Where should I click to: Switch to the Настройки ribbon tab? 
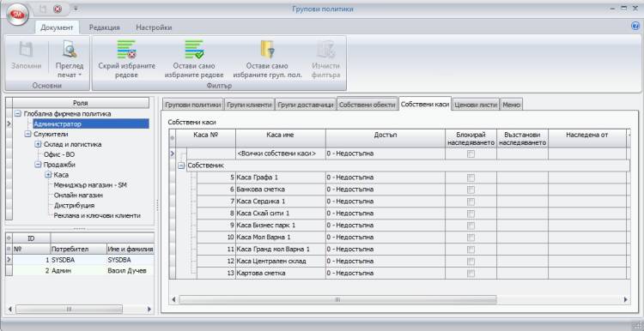coord(154,27)
